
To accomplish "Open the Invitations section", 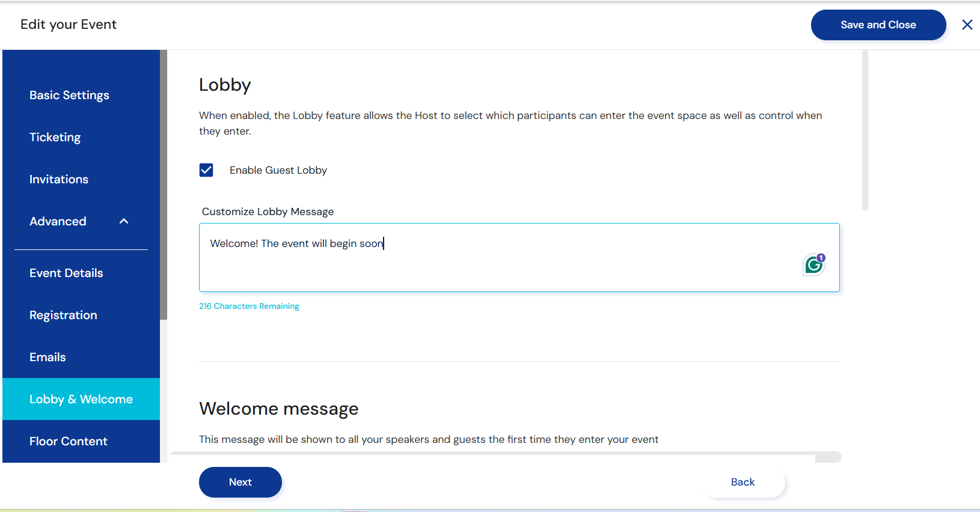I will tap(59, 179).
